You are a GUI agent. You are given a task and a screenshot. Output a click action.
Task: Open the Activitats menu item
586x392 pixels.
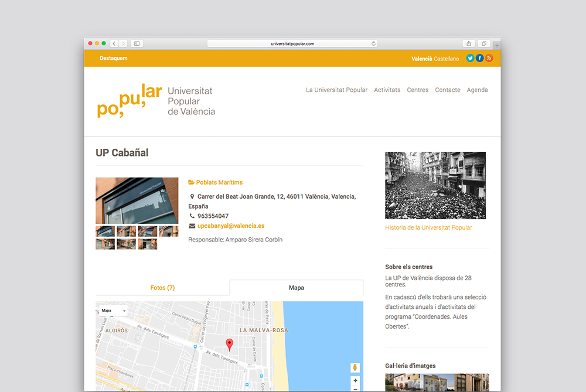(387, 90)
